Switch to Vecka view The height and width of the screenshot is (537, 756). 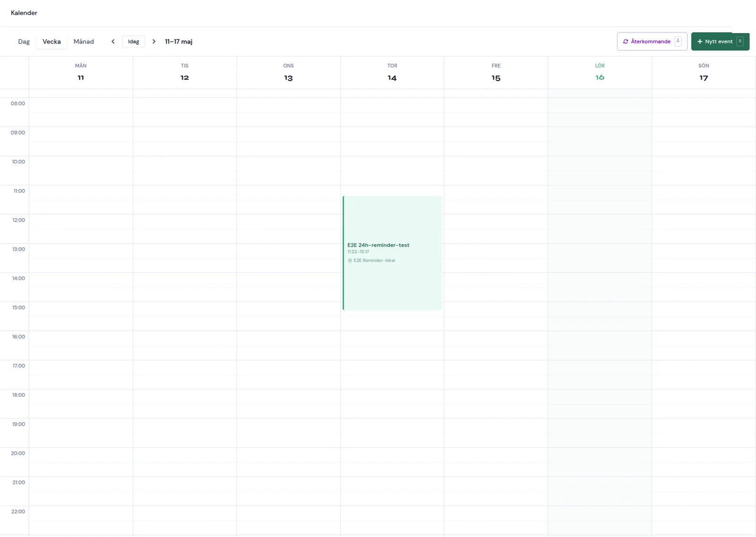pyautogui.click(x=52, y=42)
